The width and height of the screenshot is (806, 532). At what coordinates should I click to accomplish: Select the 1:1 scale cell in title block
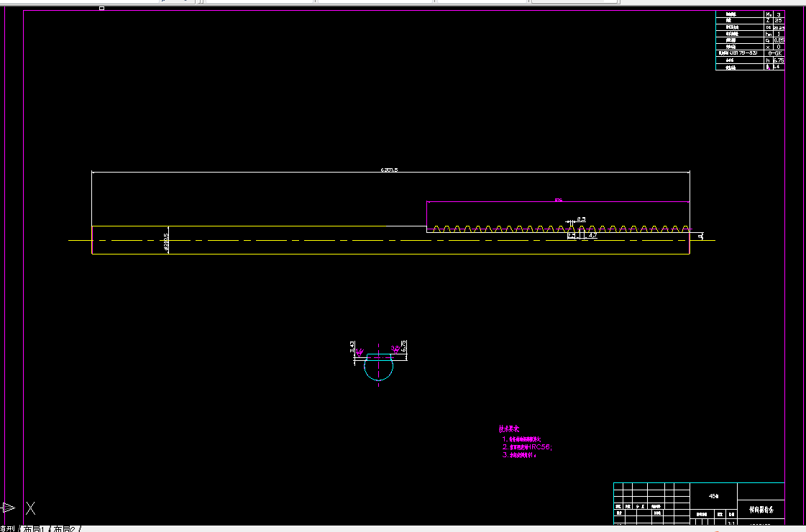[x=731, y=523]
